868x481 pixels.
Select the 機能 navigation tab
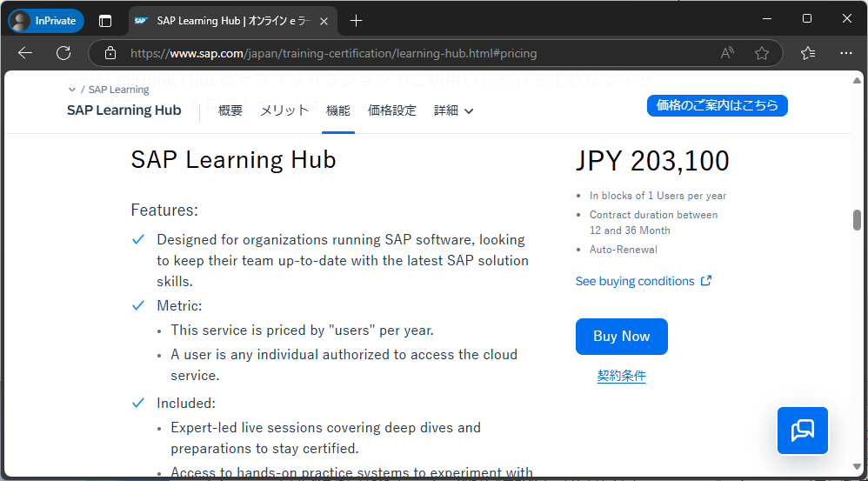pos(338,110)
